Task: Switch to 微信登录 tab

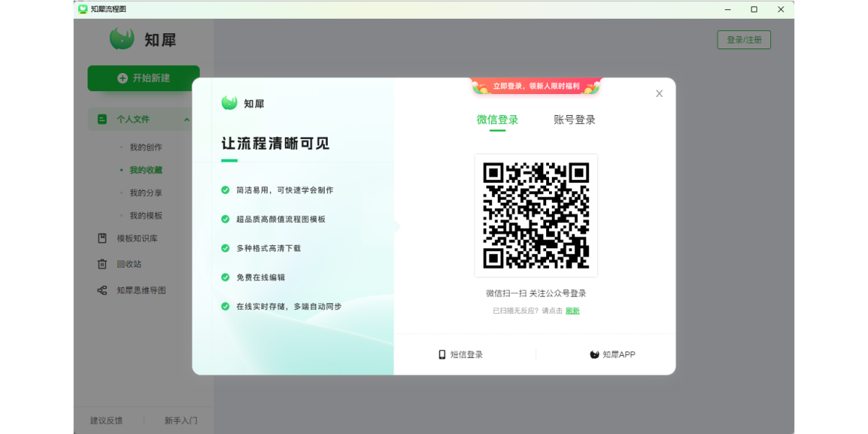Action: click(x=498, y=120)
